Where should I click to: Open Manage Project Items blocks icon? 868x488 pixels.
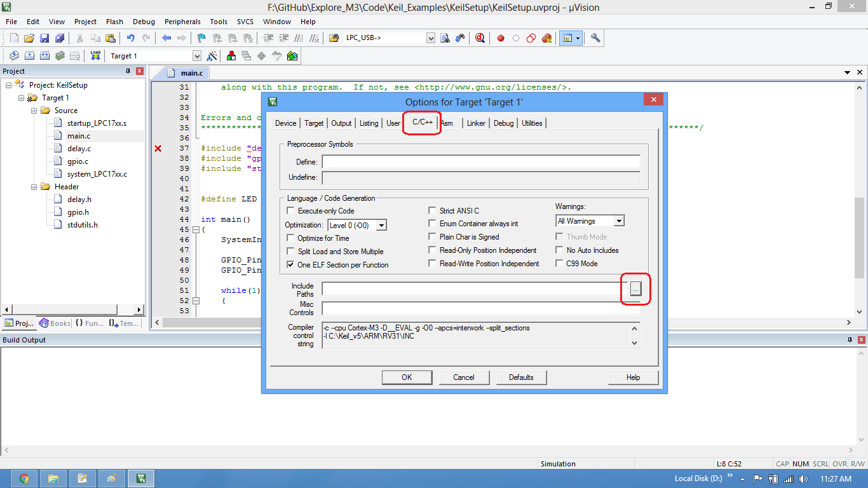[x=231, y=56]
